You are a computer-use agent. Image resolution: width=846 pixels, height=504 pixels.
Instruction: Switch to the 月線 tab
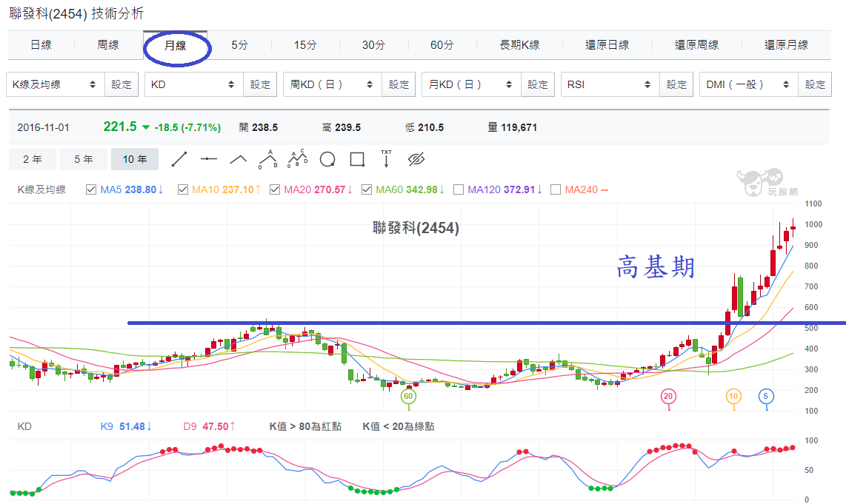point(176,46)
